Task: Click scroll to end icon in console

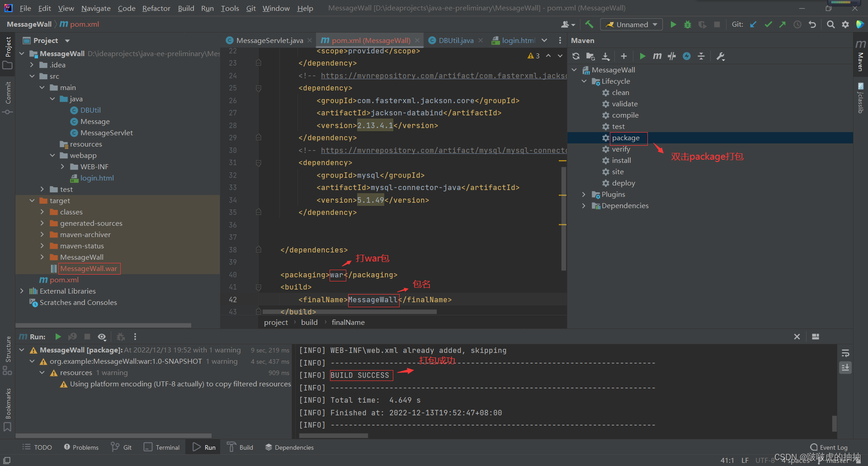Action: [845, 368]
